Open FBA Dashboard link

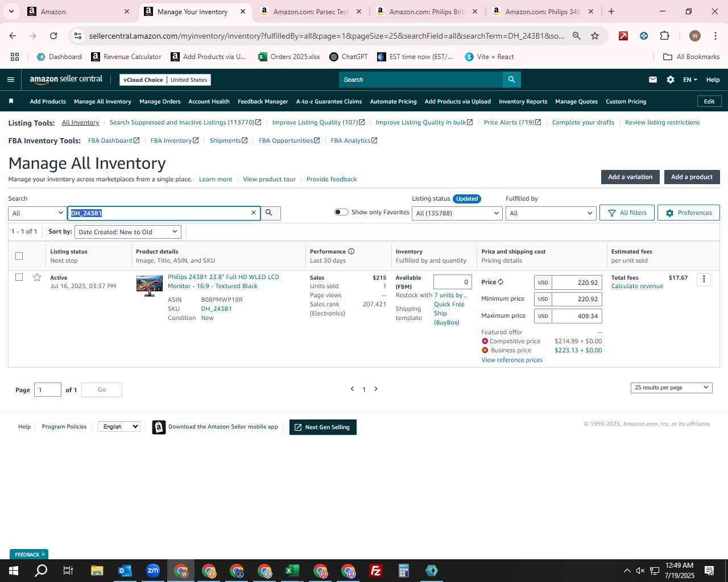pos(113,140)
